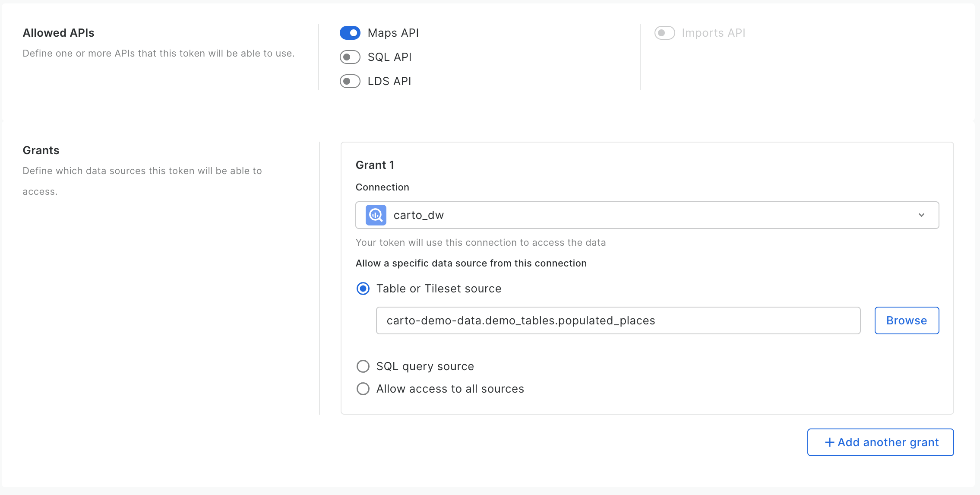Click the Grants section title

click(x=41, y=150)
